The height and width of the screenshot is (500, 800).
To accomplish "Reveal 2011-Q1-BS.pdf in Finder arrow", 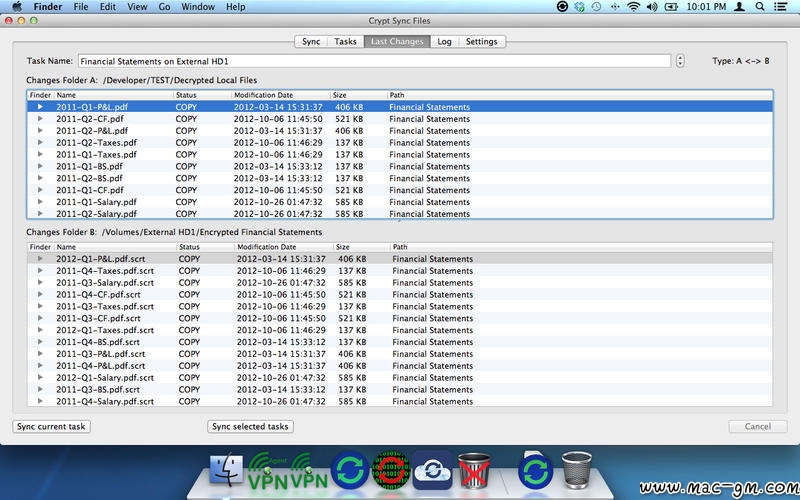I will pyautogui.click(x=40, y=166).
